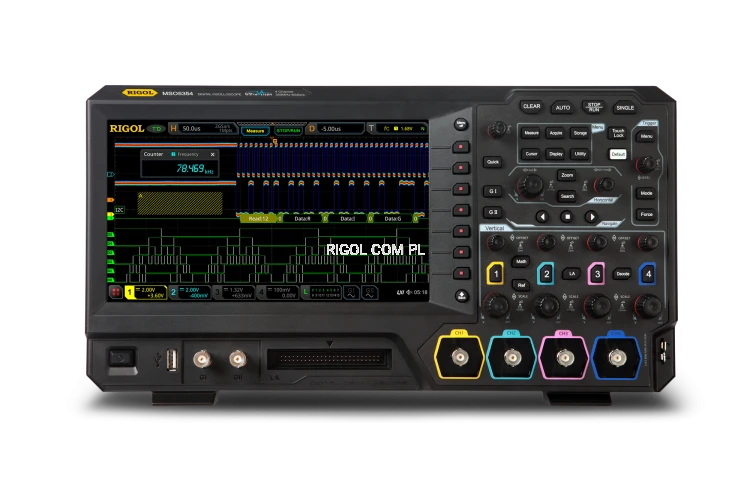Screen dimensions: 750x499
Task: Click the front-panel Measure menu button
Action: [531, 133]
